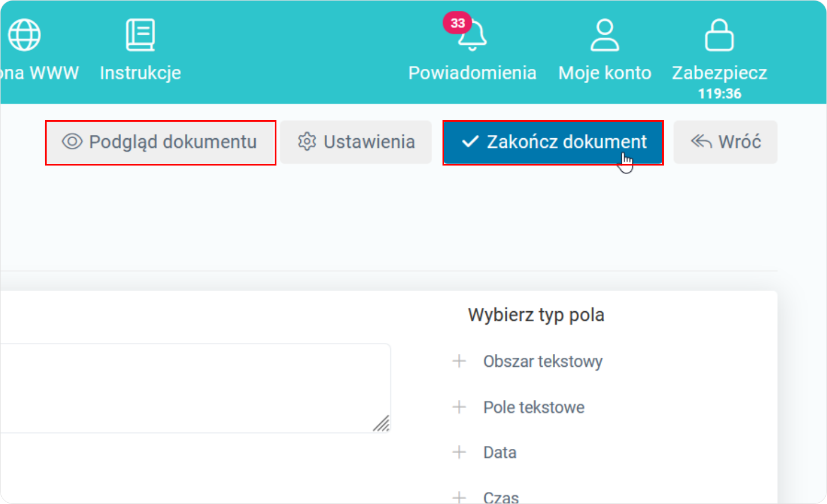The image size is (827, 504).
Task: Select the Obszar tekstowy field type
Action: pos(543,361)
